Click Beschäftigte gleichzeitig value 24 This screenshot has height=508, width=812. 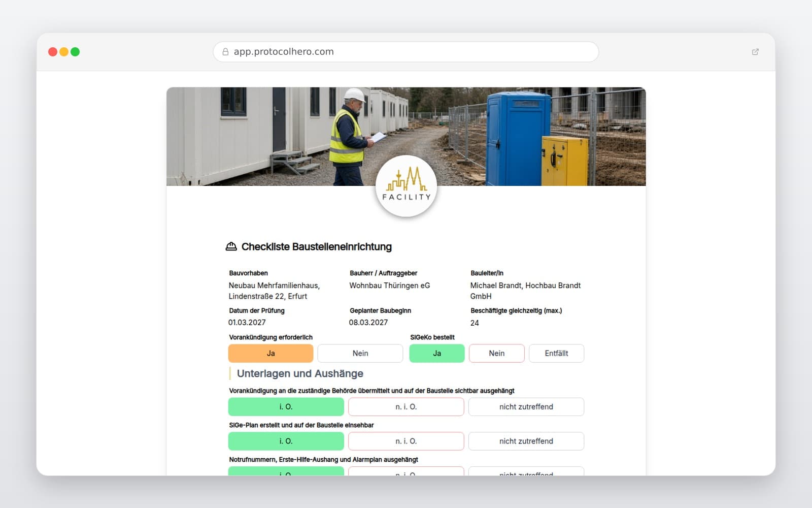(x=475, y=323)
